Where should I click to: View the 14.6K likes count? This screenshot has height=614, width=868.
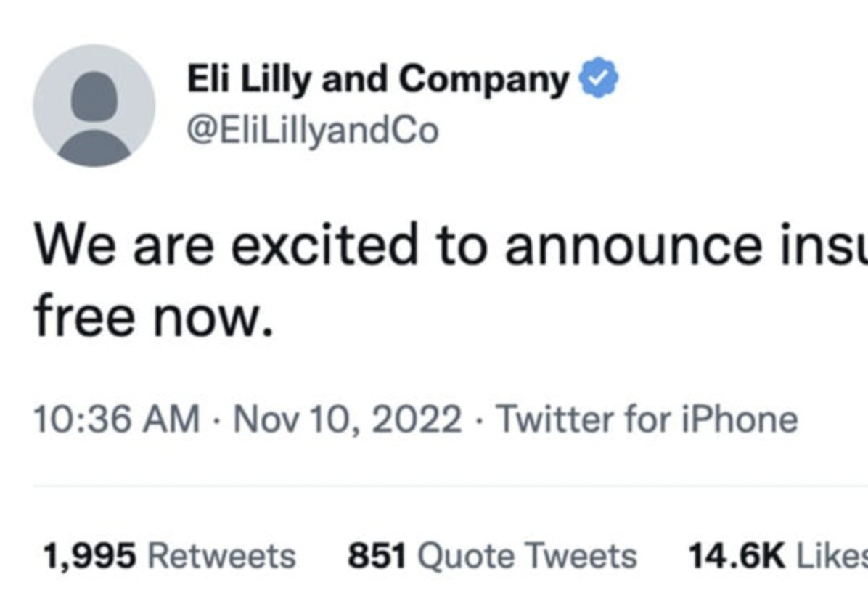736,556
